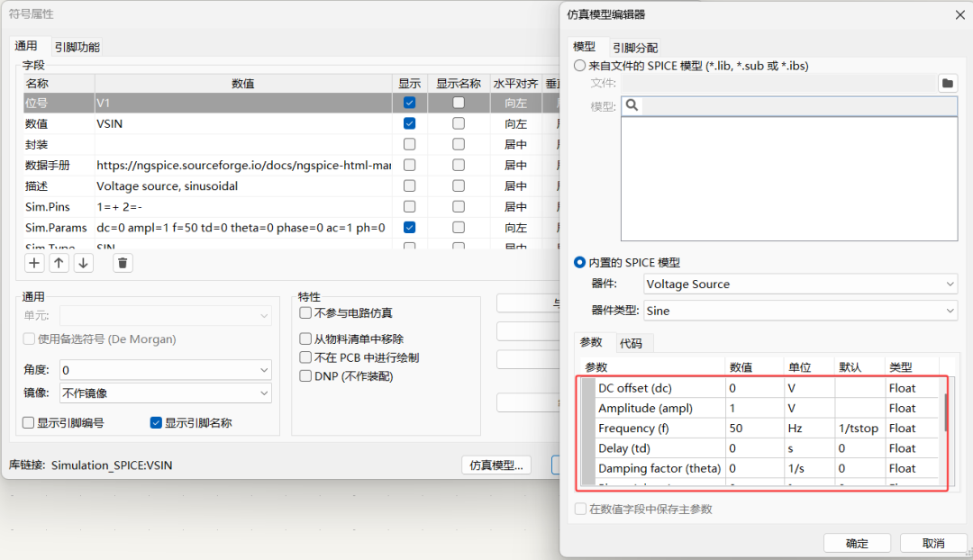973x560 pixels.
Task: Click the Amplitude (ampl) value cell
Action: click(755, 408)
